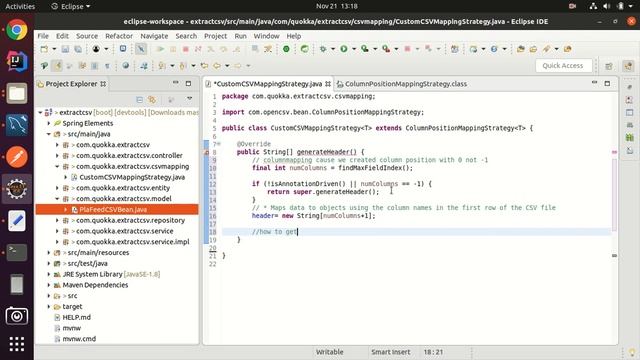Open the Run configurations dropdown arrow
640x360 pixels.
pyautogui.click(x=353, y=49)
